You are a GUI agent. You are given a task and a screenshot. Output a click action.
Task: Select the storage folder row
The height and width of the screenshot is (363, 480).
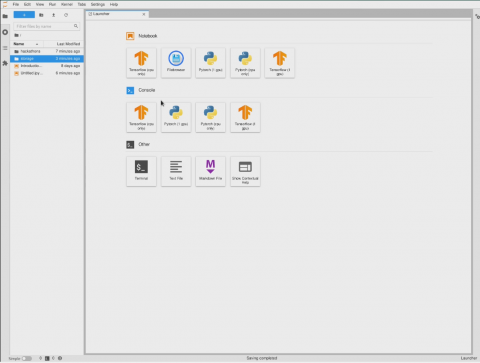pos(47,59)
